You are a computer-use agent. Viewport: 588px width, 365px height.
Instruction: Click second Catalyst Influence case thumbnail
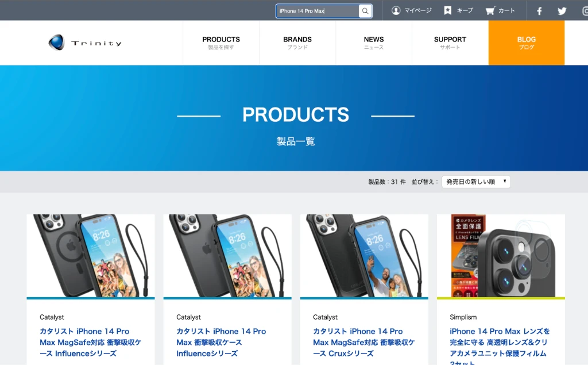pyautogui.click(x=227, y=256)
